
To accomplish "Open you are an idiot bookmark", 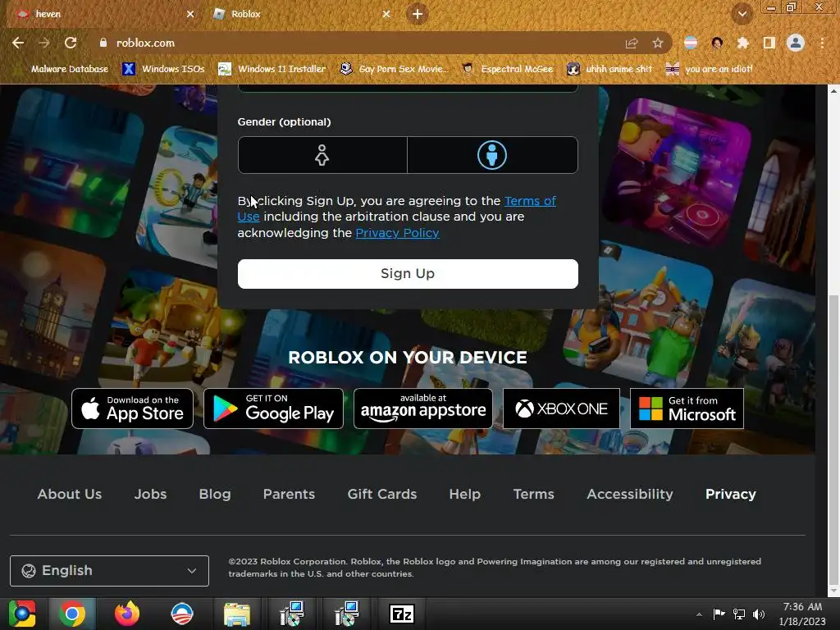I will pos(710,69).
